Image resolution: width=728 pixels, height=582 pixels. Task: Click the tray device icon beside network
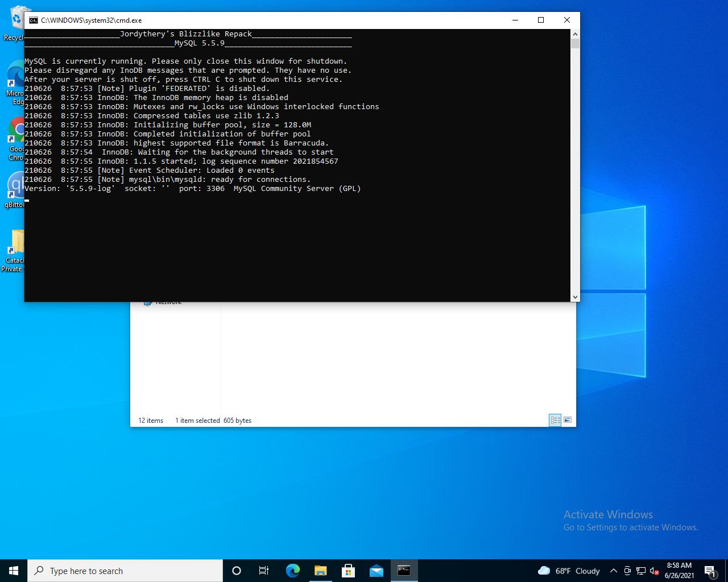[627, 571]
